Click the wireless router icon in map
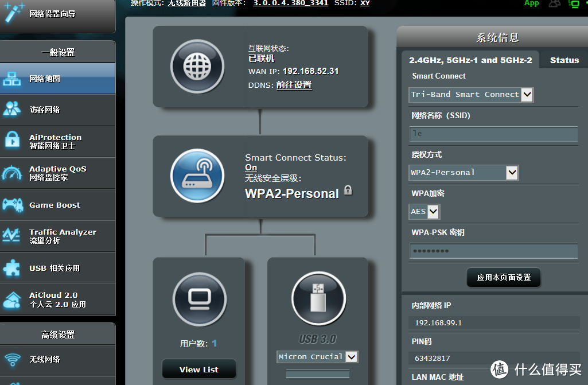The image size is (588, 385). pyautogui.click(x=197, y=176)
